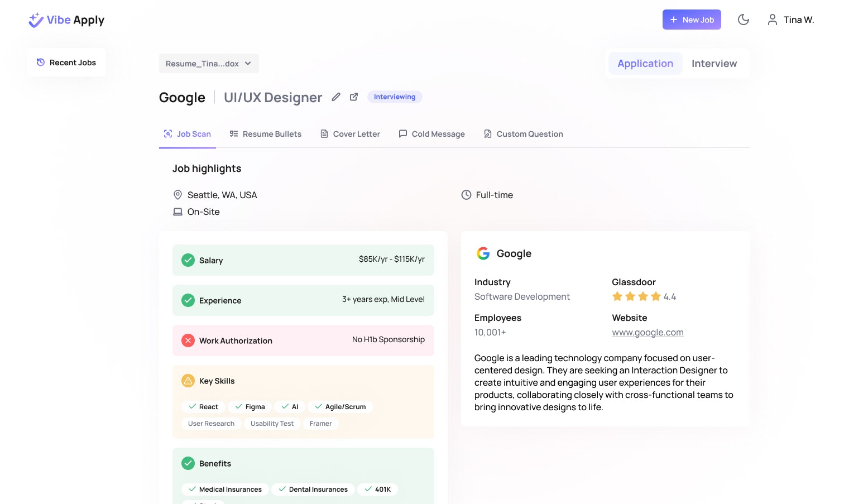Screen dimensions: 844x504
Task: Click the AI skill chip
Action: (x=290, y=407)
